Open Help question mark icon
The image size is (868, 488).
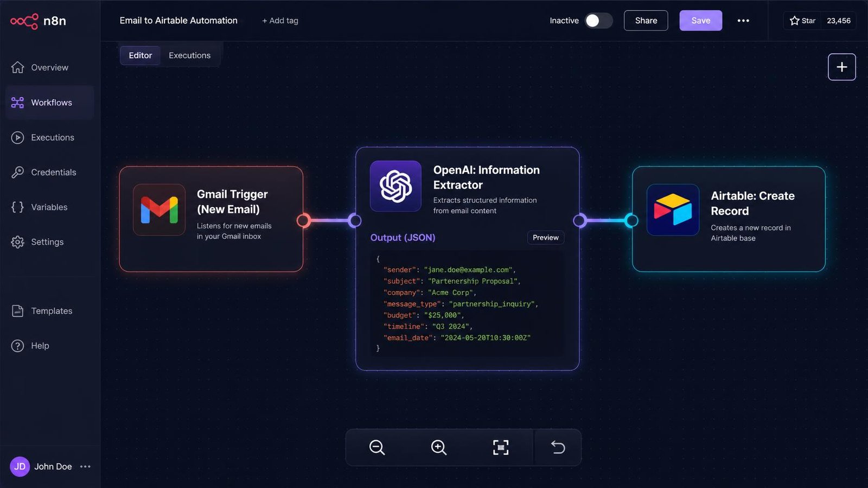17,346
